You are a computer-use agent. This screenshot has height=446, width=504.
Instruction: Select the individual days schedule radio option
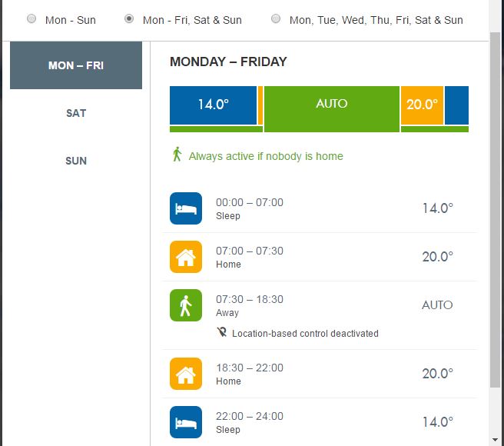pos(276,19)
